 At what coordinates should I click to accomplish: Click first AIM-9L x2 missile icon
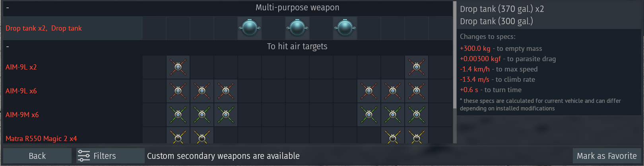[x=178, y=67]
